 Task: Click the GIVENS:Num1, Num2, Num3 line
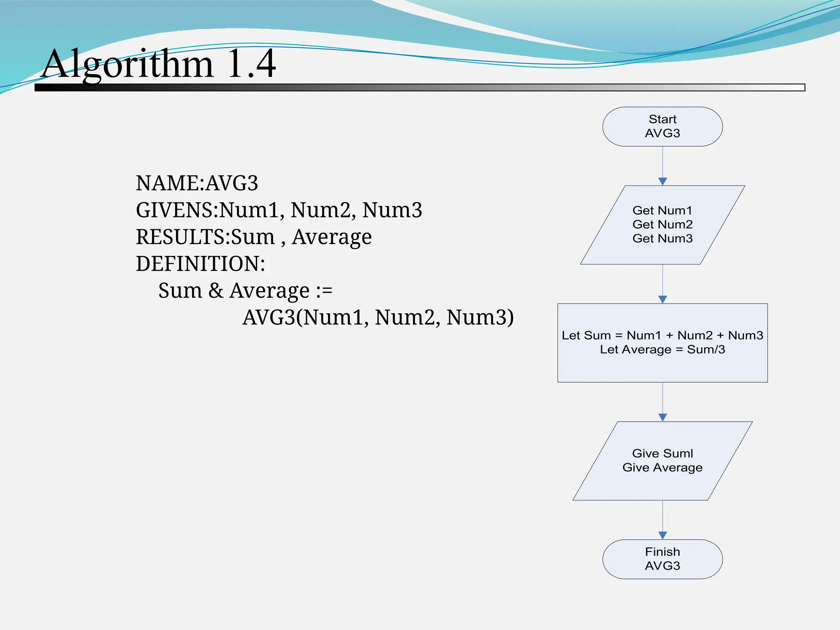click(x=279, y=210)
